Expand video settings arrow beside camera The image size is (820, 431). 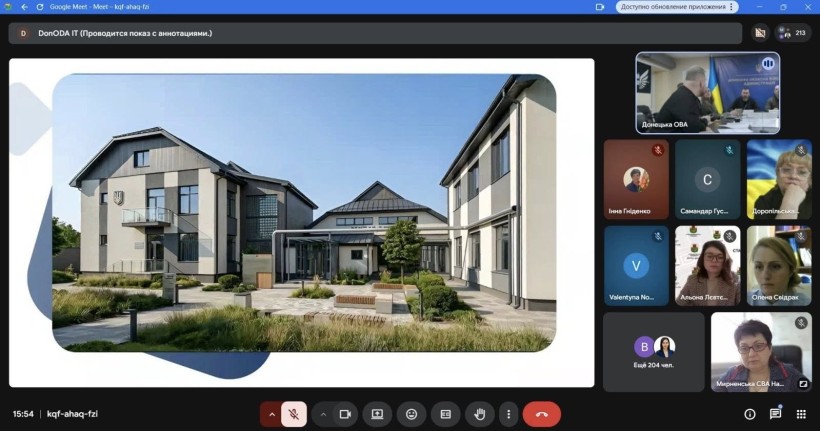click(x=323, y=414)
